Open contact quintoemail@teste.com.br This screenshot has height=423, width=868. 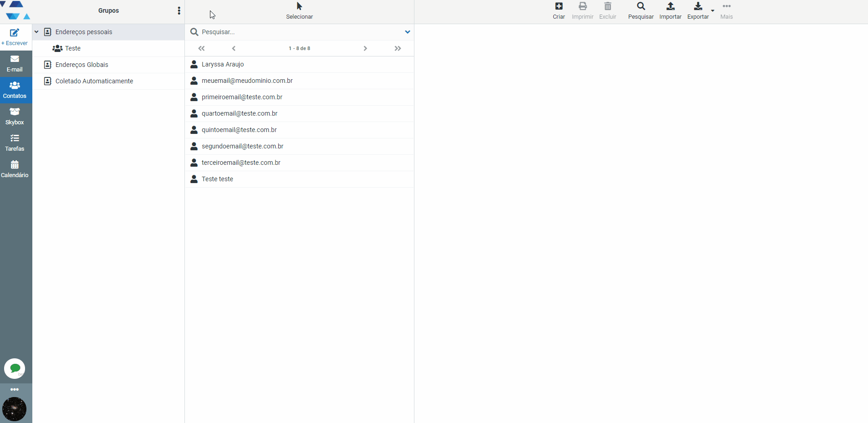click(299, 130)
